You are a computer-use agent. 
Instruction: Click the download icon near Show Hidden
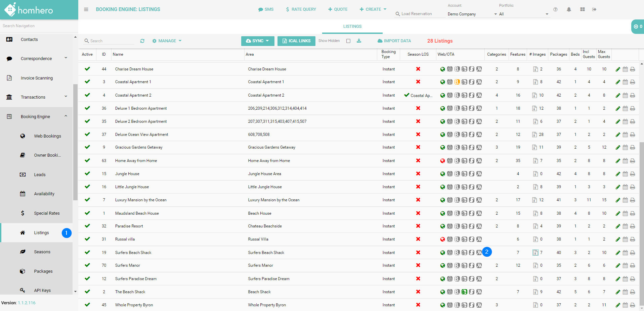(359, 41)
